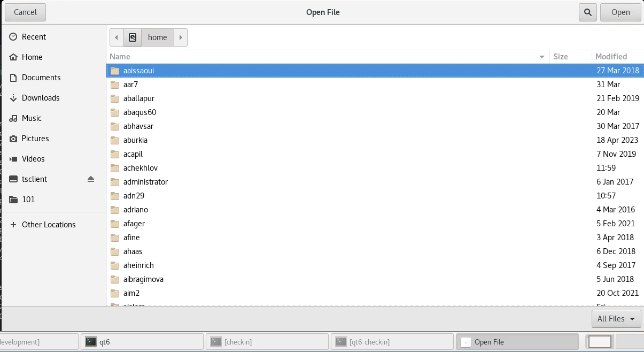This screenshot has width=644, height=352.
Task: Click terminal icon of qt6 taskbar item
Action: (91, 341)
